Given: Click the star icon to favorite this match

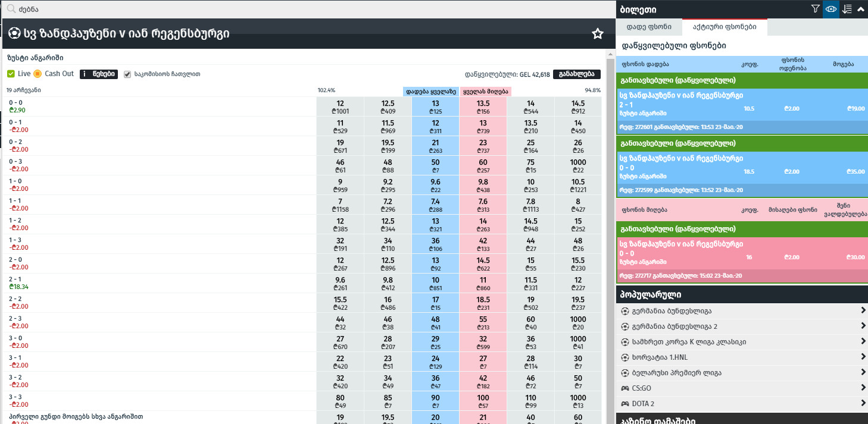Looking at the screenshot, I should point(598,34).
